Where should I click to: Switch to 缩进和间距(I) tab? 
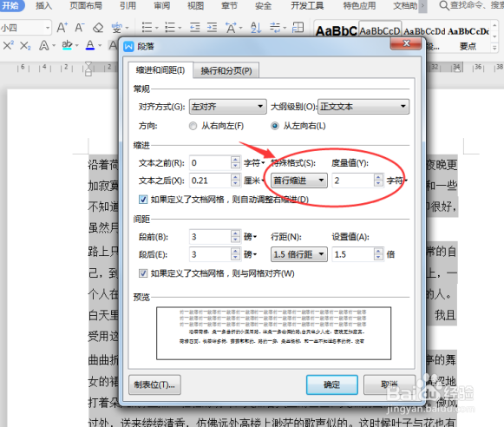pyautogui.click(x=160, y=70)
